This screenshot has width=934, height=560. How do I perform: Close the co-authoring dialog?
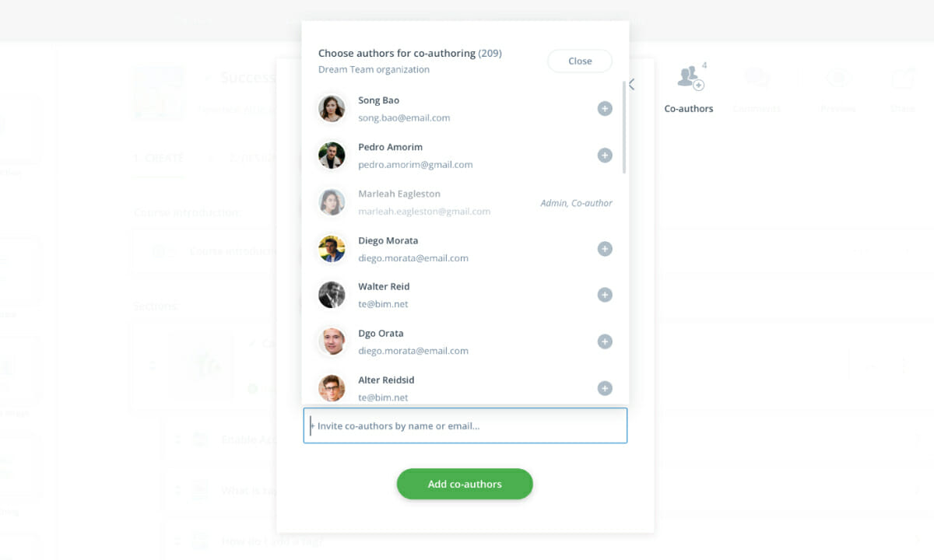click(580, 61)
